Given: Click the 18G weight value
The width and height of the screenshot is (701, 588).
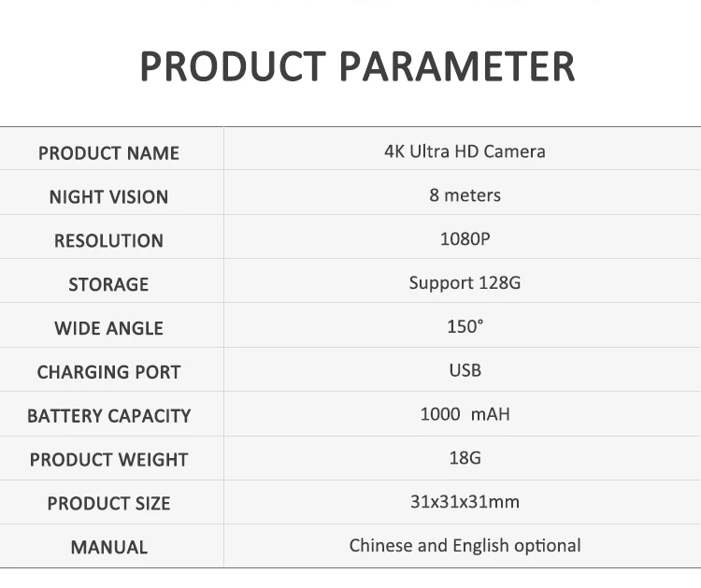Looking at the screenshot, I should pyautogui.click(x=465, y=458).
